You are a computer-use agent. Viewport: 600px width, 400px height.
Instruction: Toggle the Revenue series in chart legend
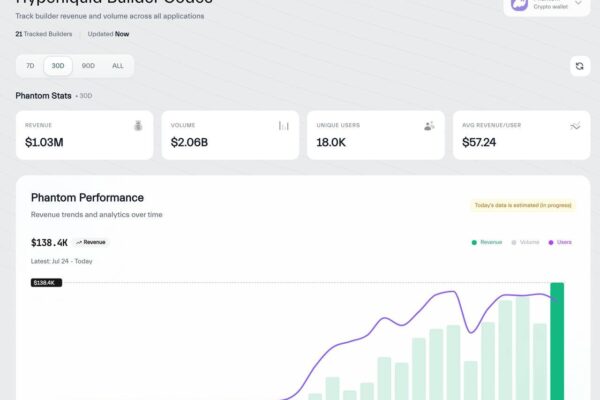point(487,242)
